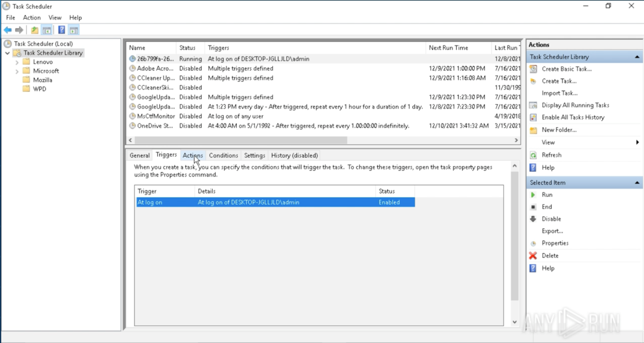Select the 26b799fa-26... running task
Screen dimensions: 644x343
pos(323,59)
